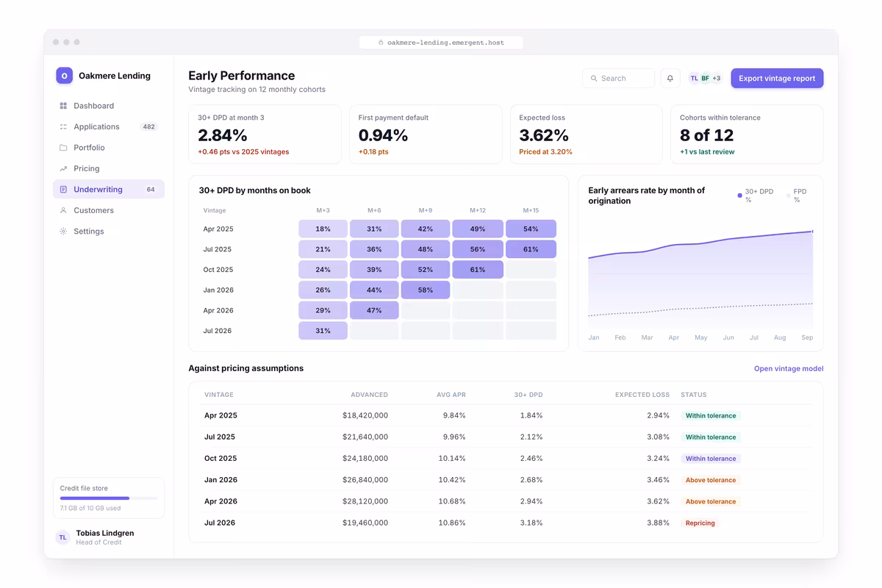This screenshot has width=882, height=588.
Task: Open Settings from sidebar
Action: (x=109, y=232)
